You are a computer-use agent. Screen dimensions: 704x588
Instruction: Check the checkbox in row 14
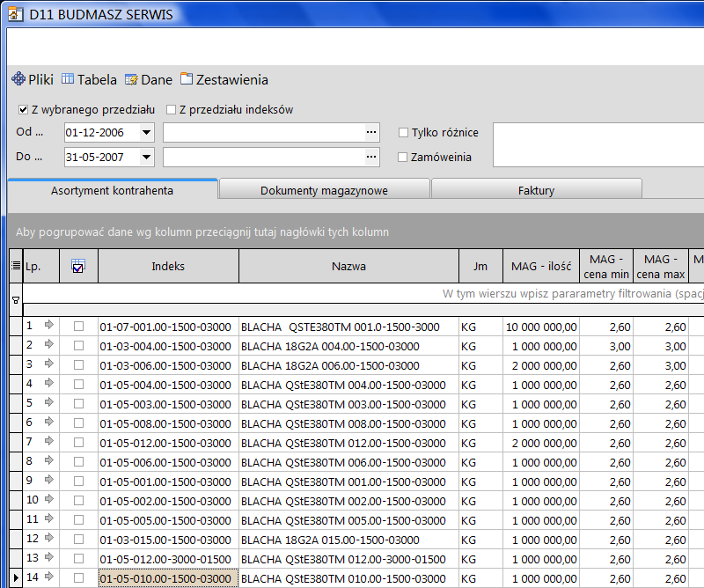tap(78, 577)
